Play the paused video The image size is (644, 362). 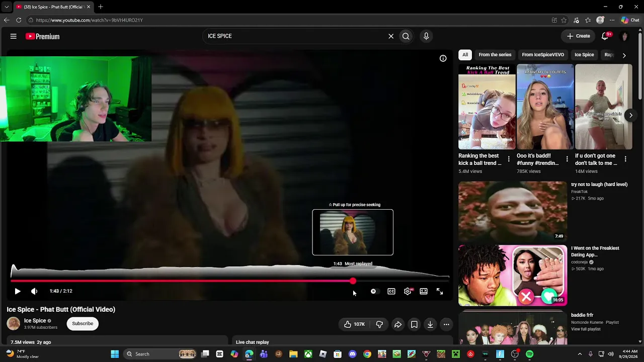point(18,291)
